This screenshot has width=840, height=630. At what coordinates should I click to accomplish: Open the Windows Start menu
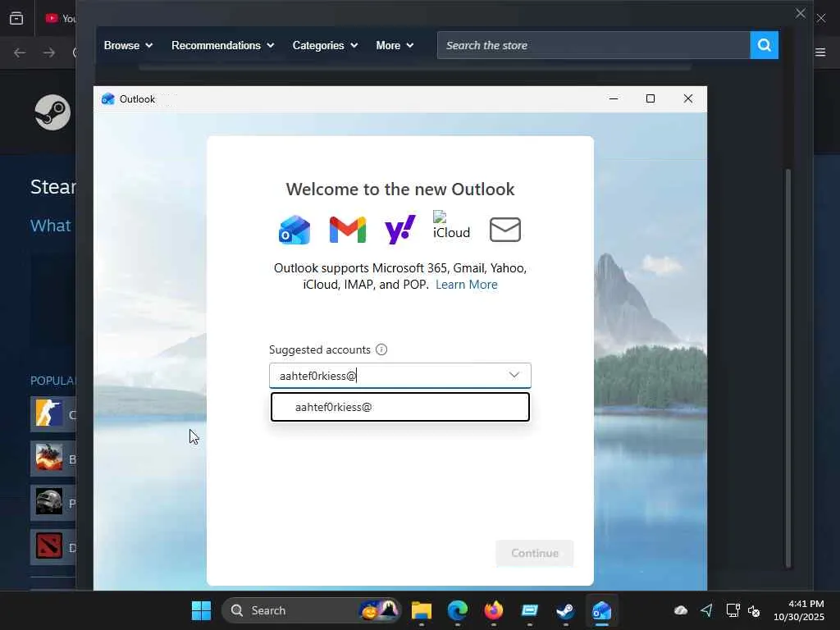tap(202, 610)
